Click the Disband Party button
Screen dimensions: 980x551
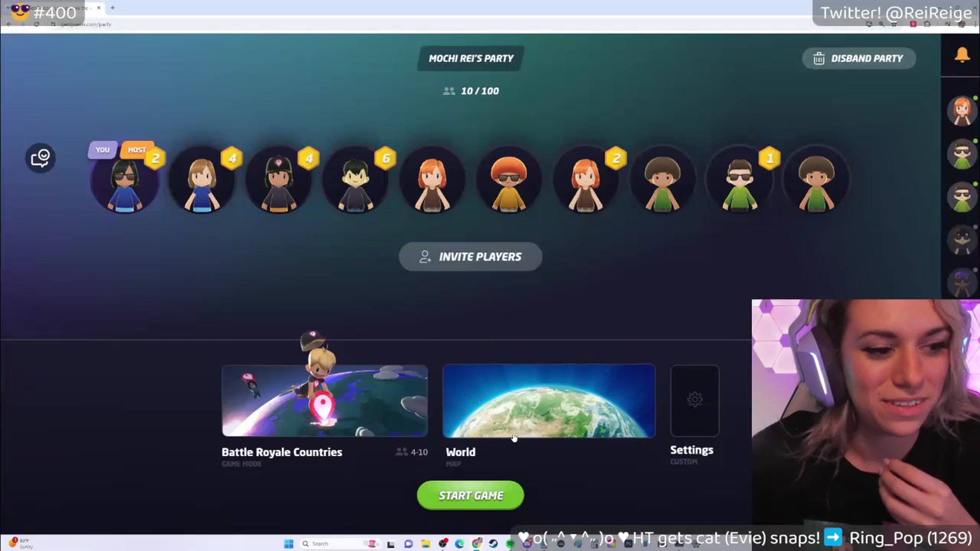pos(859,59)
